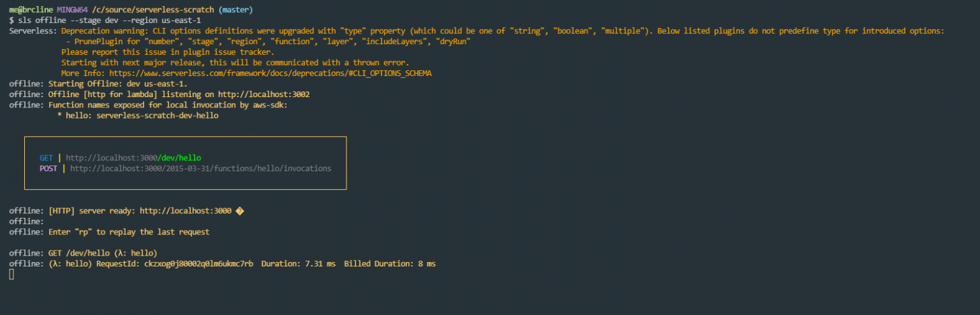The width and height of the screenshot is (980, 315).
Task: Click the (master) branch indicator
Action: pos(237,10)
